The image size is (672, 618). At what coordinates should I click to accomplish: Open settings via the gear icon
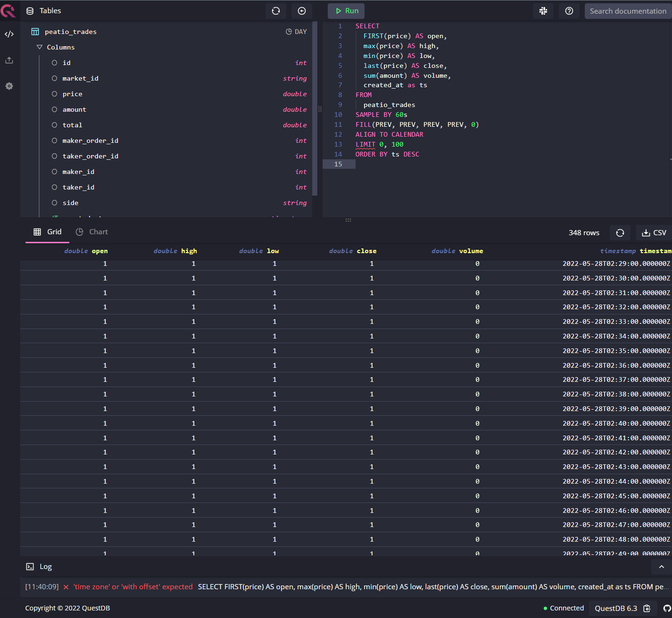pyautogui.click(x=9, y=86)
